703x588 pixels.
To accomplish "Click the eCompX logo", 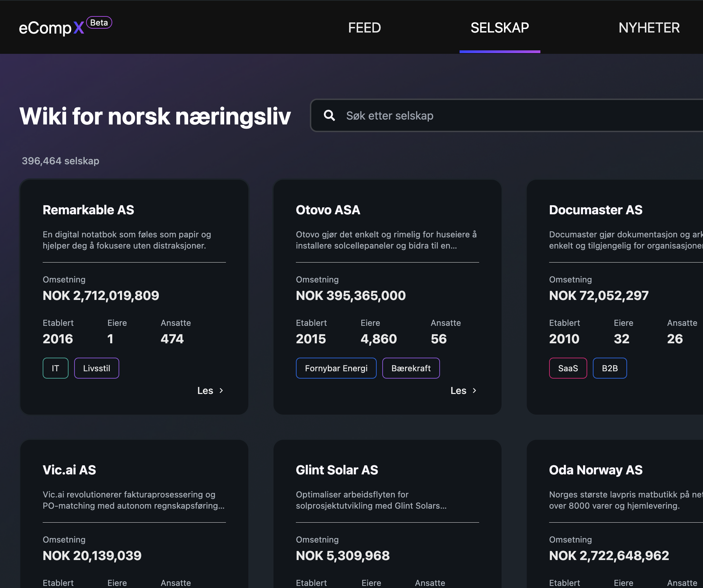I will pyautogui.click(x=51, y=28).
